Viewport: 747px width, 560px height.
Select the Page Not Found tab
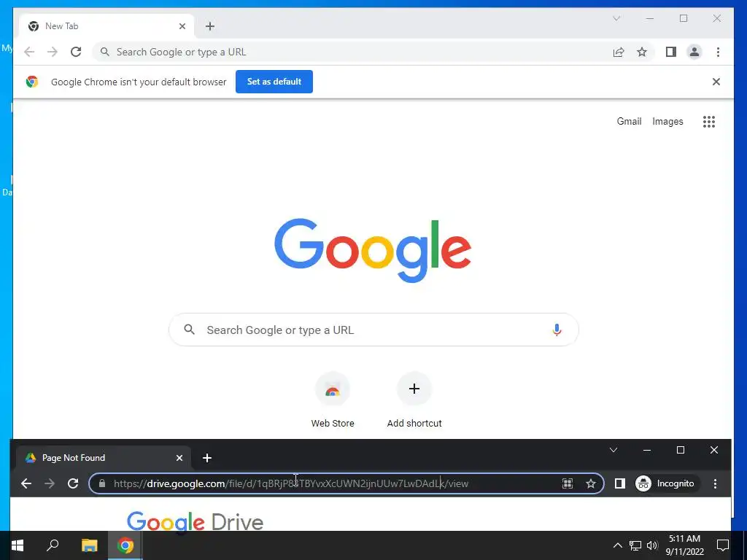103,458
